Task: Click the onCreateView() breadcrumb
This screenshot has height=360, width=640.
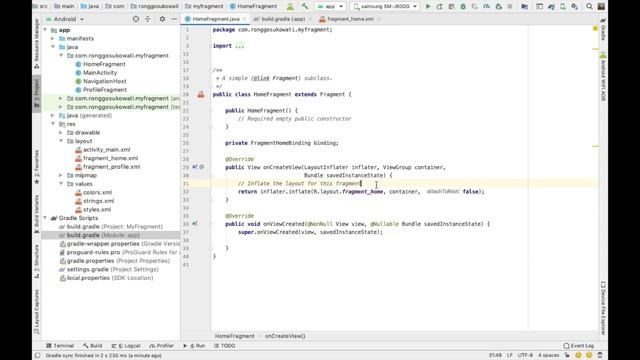Action: pos(285,336)
